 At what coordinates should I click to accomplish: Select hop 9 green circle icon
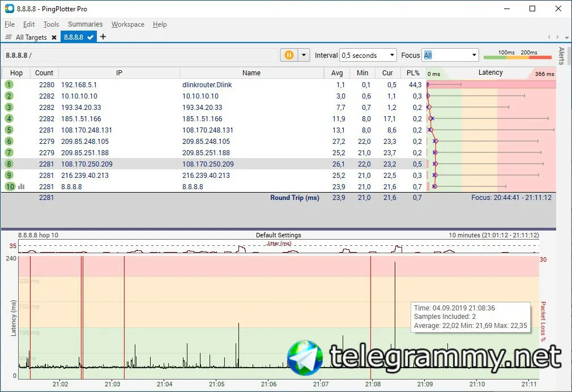9,175
